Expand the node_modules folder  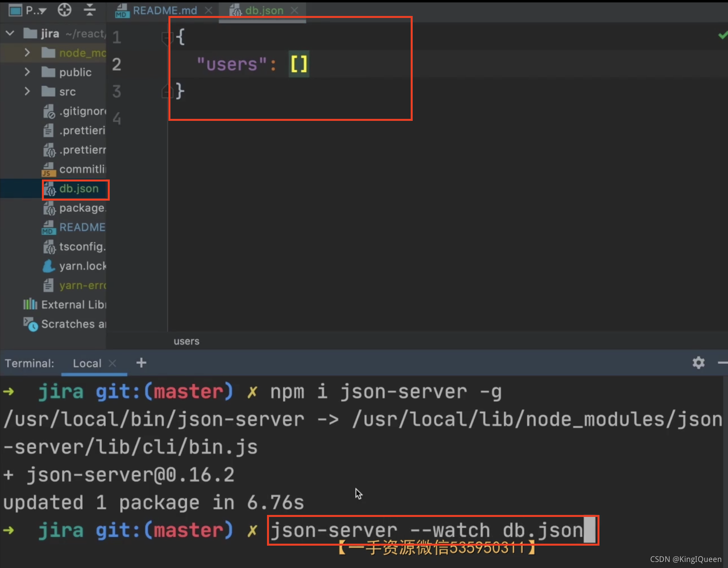(x=27, y=52)
